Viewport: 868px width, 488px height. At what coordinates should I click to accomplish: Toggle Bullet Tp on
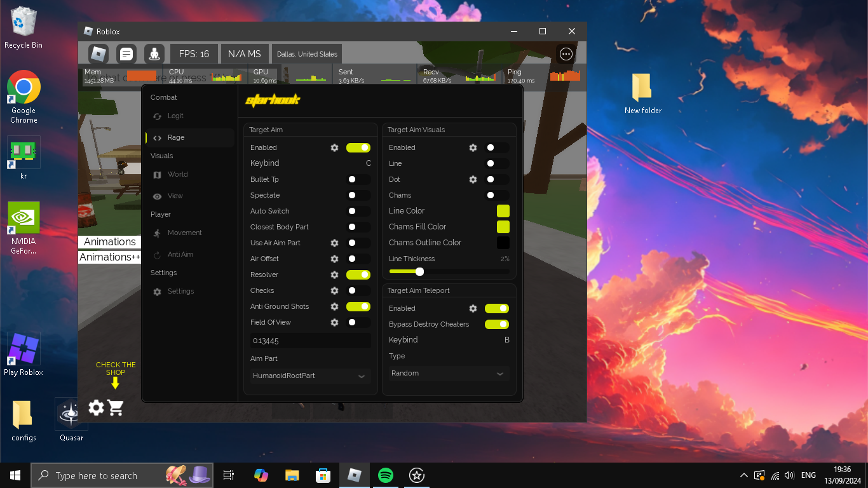(358, 179)
